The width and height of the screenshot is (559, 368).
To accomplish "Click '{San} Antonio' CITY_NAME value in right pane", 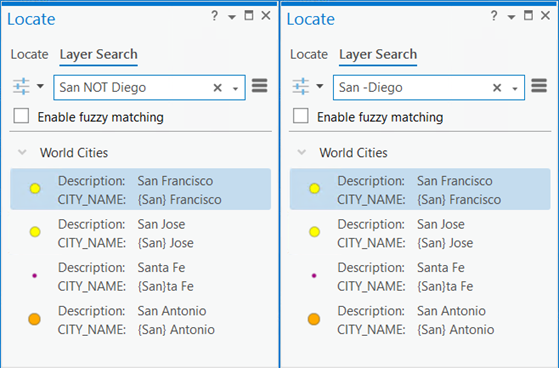I will point(456,330).
